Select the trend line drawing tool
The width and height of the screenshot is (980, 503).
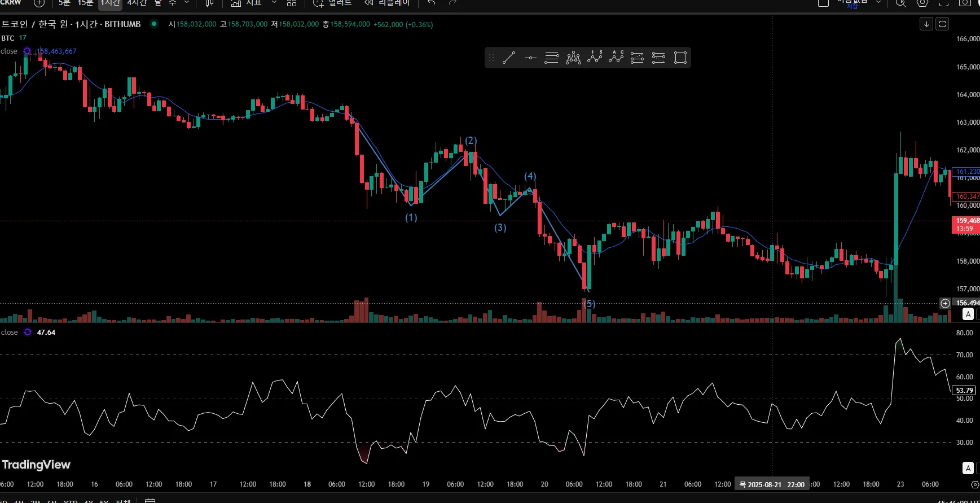coord(509,58)
